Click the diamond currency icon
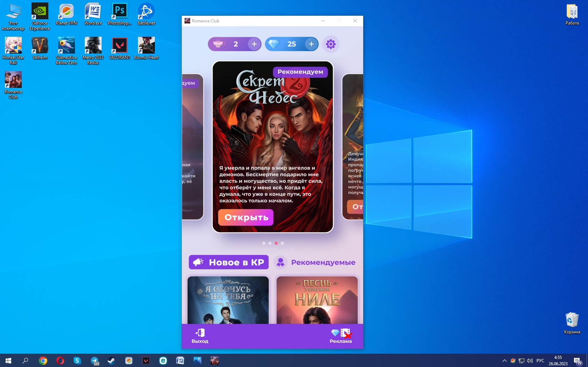The width and height of the screenshot is (588, 367). (x=274, y=44)
